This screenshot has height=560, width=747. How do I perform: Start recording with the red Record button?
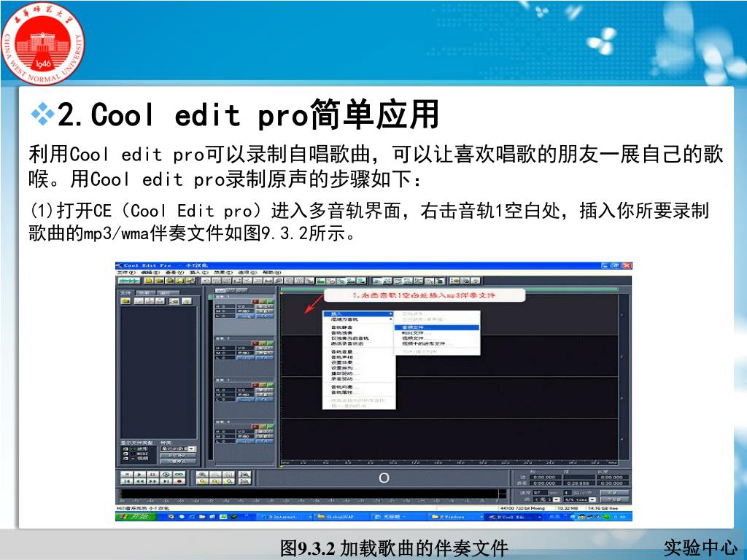pos(179,481)
